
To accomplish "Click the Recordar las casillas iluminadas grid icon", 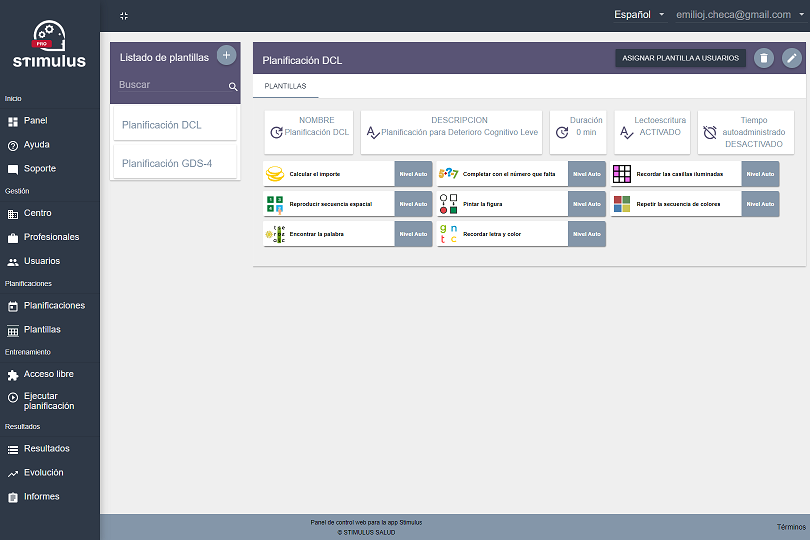I will click(622, 174).
